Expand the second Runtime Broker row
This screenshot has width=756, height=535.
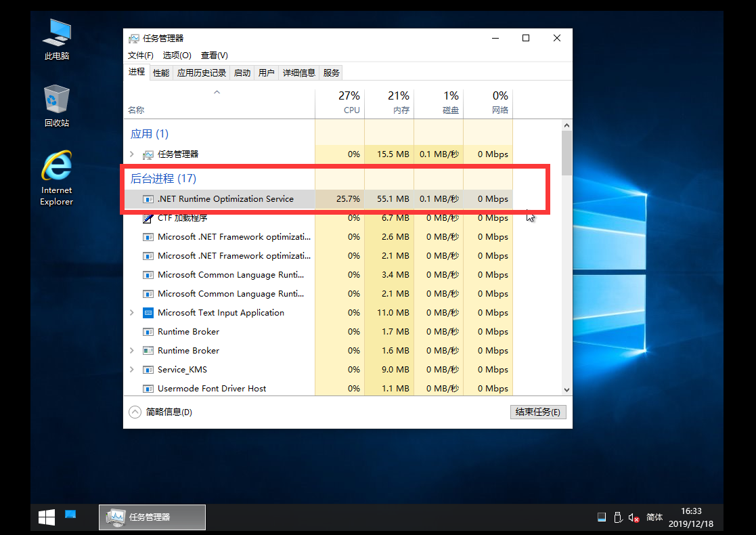tap(131, 350)
